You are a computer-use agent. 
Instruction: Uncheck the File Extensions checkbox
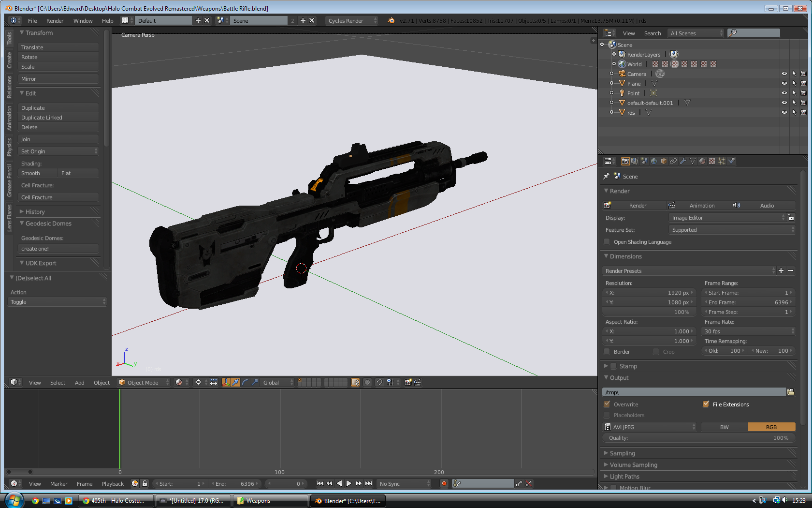pos(706,404)
